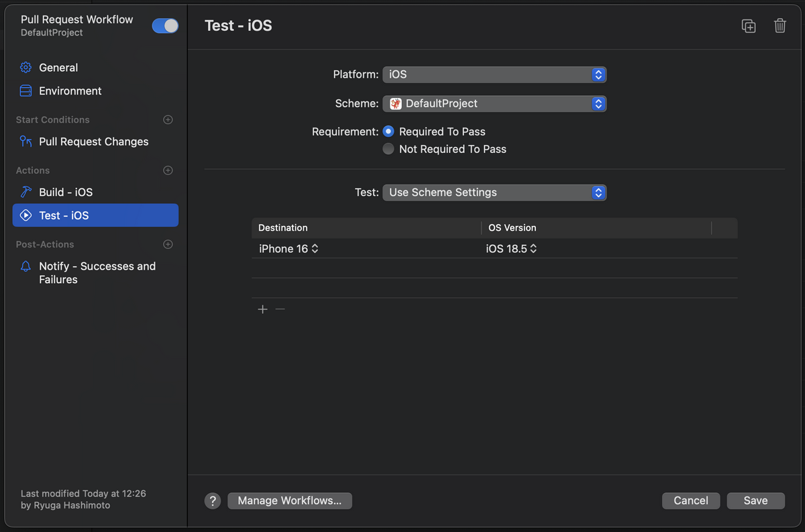
Task: Add a new Post-Action
Action: tap(168, 244)
